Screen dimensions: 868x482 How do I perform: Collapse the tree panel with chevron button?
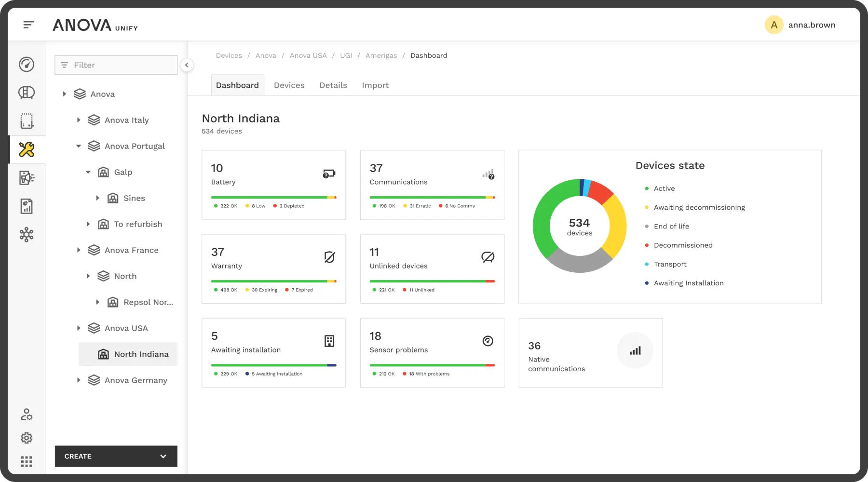tap(187, 65)
